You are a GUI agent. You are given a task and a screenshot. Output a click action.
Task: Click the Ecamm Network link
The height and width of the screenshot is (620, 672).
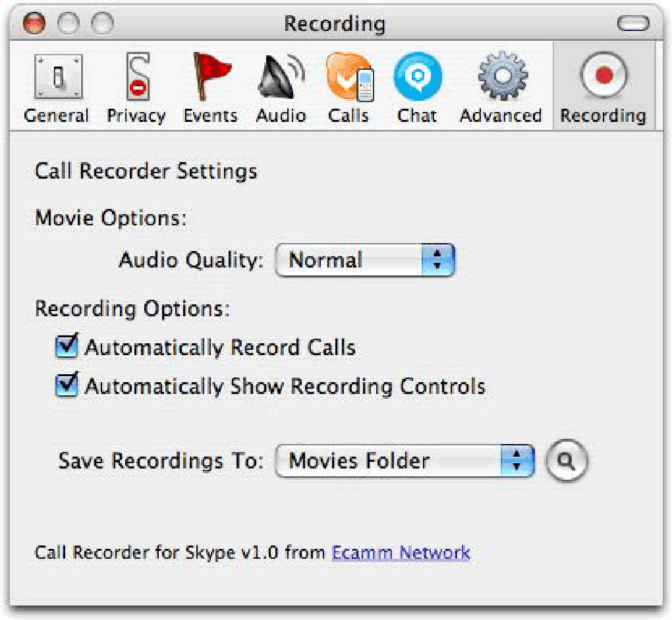[x=401, y=552]
